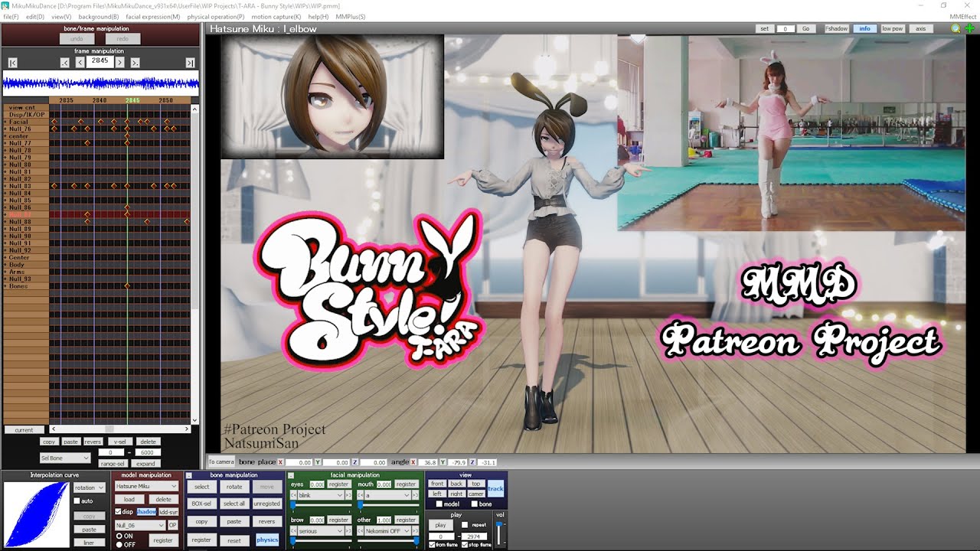Step forward one frame arrow

119,62
